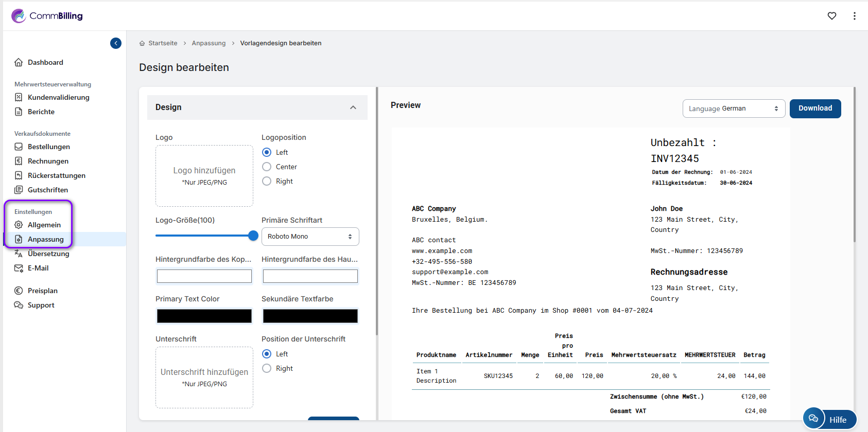This screenshot has height=432, width=868.
Task: Click the Bestellungen inbox icon
Action: click(x=19, y=147)
